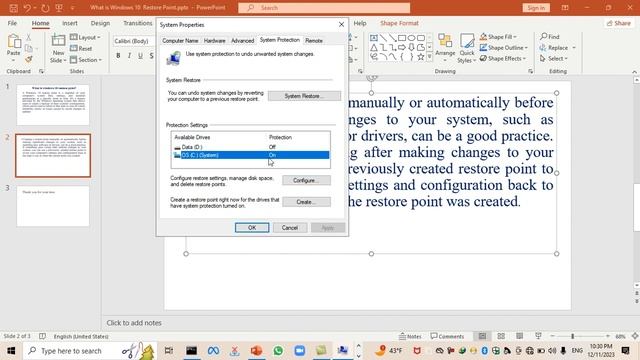640x360 pixels.
Task: Switch to Remote tab in System Properties
Action: tap(314, 40)
